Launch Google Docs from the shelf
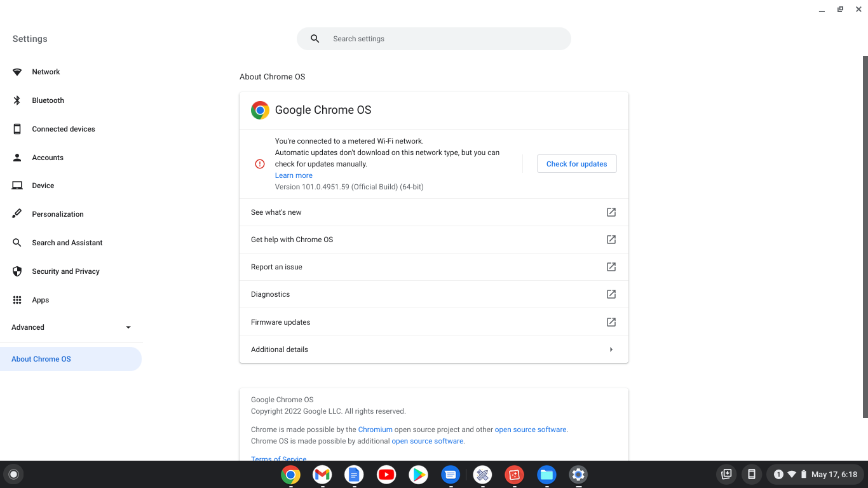The image size is (868, 488). 355,475
